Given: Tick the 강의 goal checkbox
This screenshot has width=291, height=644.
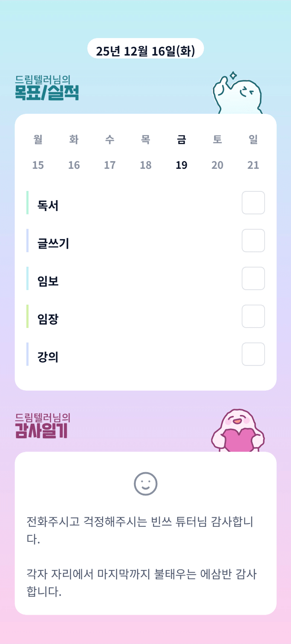Looking at the screenshot, I should point(253,354).
